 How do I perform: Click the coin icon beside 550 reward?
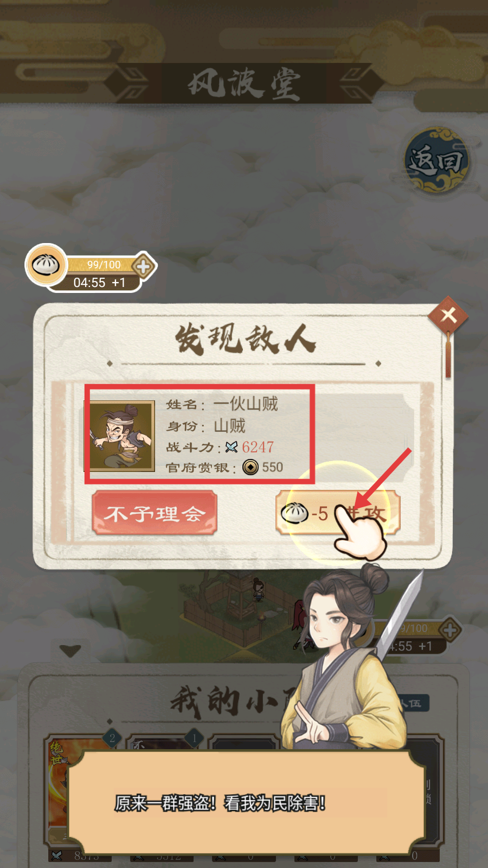251,467
